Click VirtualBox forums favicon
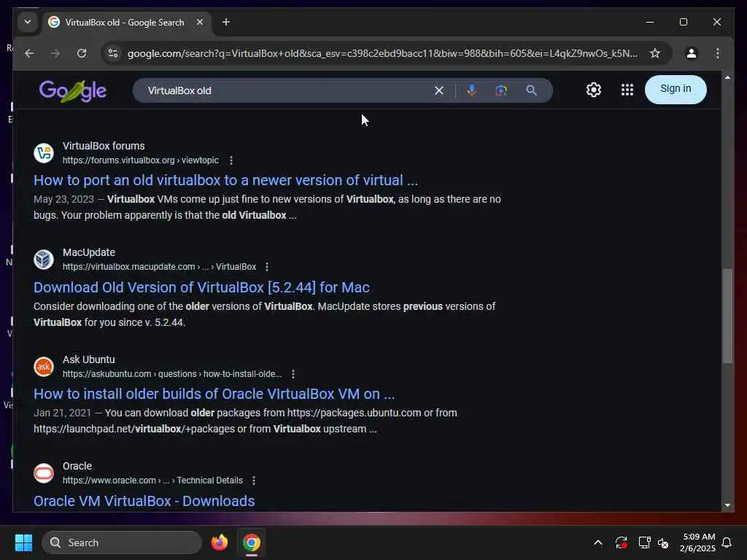This screenshot has width=747, height=560. (44, 153)
